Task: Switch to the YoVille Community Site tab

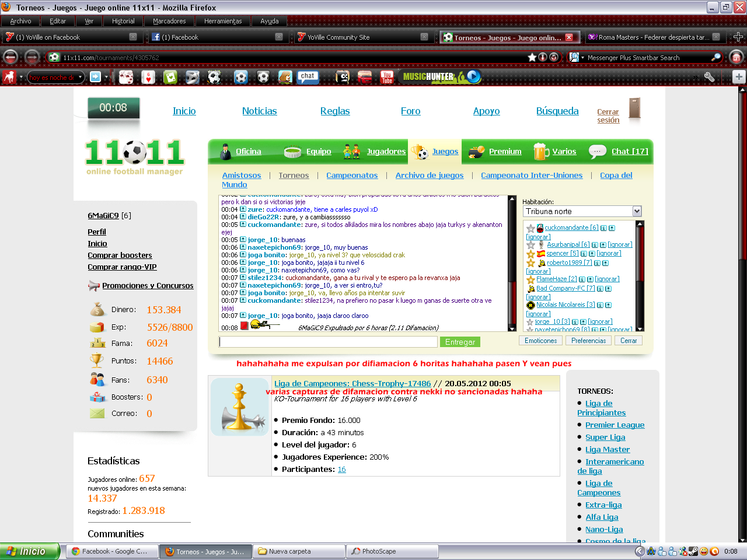Action: [338, 37]
